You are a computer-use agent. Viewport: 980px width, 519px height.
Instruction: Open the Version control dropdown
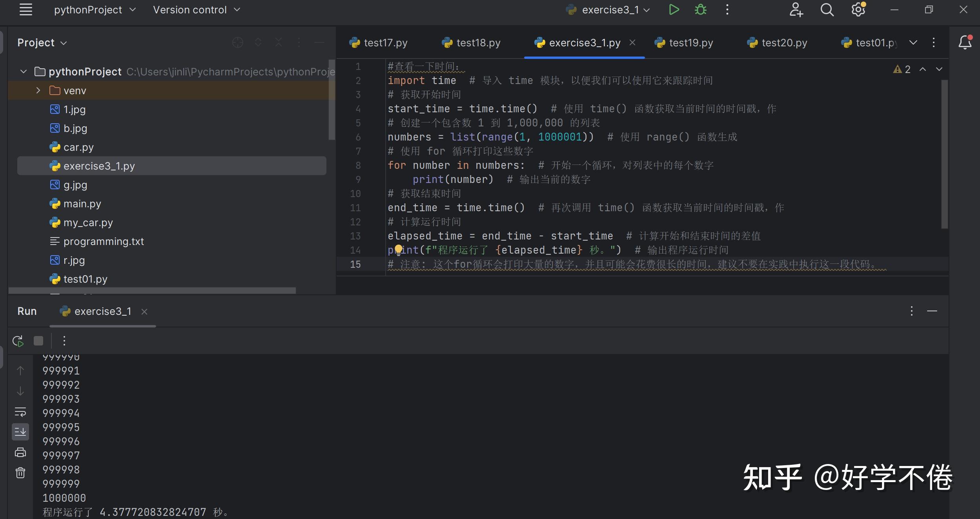(x=196, y=9)
